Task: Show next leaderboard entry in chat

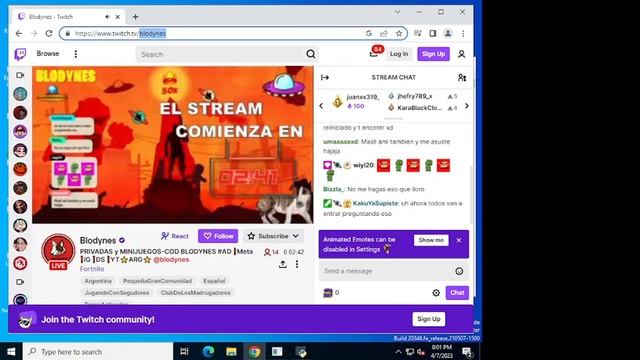Action: click(467, 106)
